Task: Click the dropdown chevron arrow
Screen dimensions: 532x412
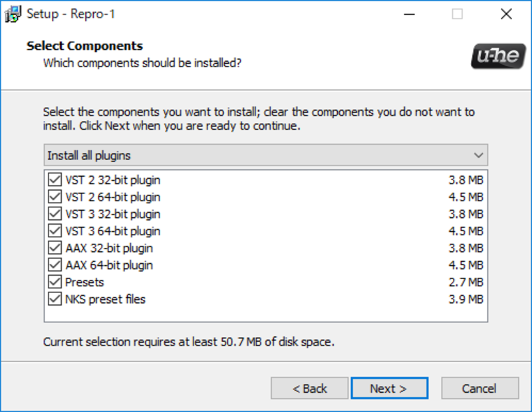Action: (x=478, y=155)
